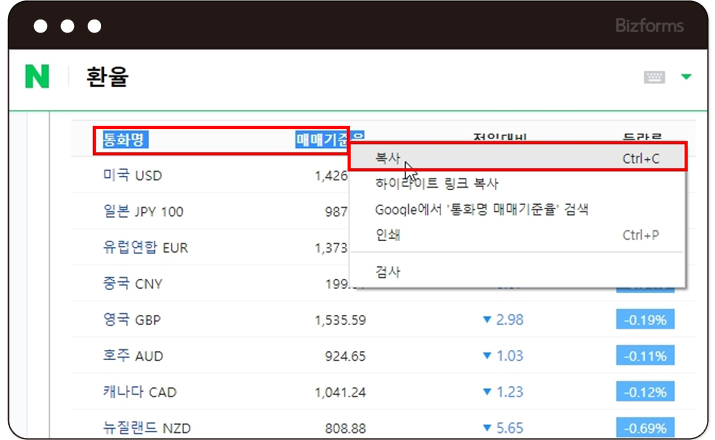Open the 뉴질랜드 NZD currency link
Screen dimensions: 715x440
[146, 428]
